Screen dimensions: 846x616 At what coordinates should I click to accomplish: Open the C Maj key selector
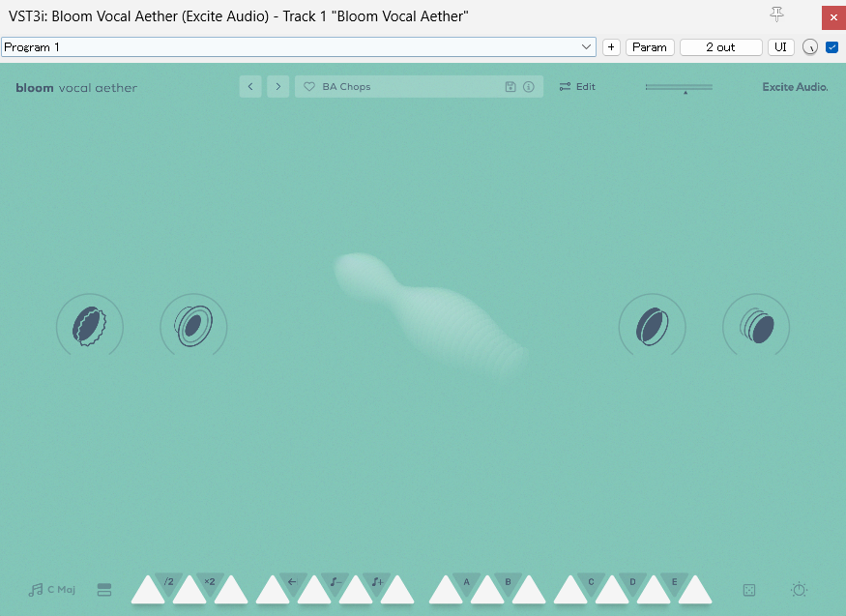tap(52, 590)
